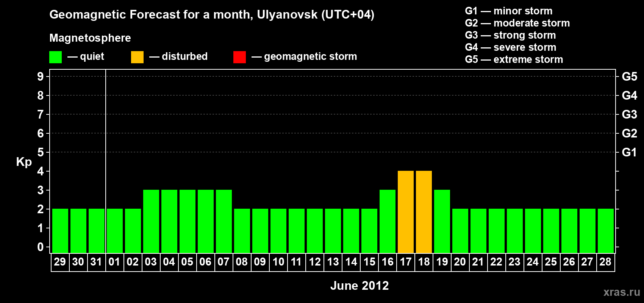Click the G2 right axis label
The width and height of the screenshot is (644, 303).
coord(630,133)
